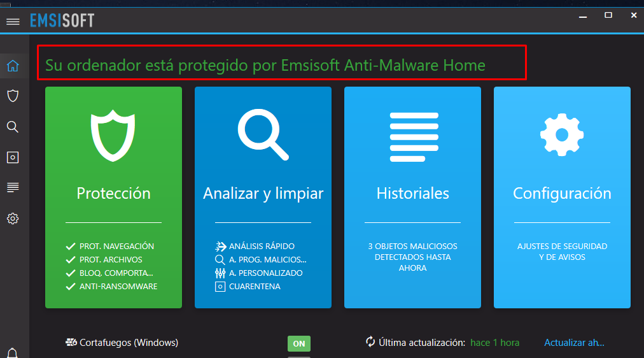Click the large gear on Configuración tile
644x358 pixels.
pos(562,135)
